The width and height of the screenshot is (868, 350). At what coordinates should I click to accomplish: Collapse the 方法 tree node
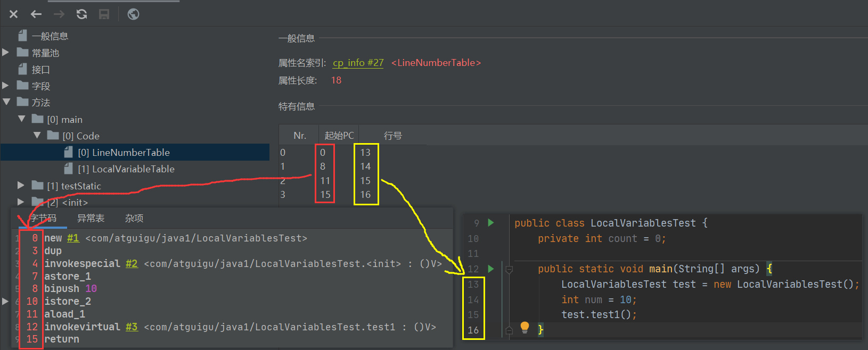6,102
